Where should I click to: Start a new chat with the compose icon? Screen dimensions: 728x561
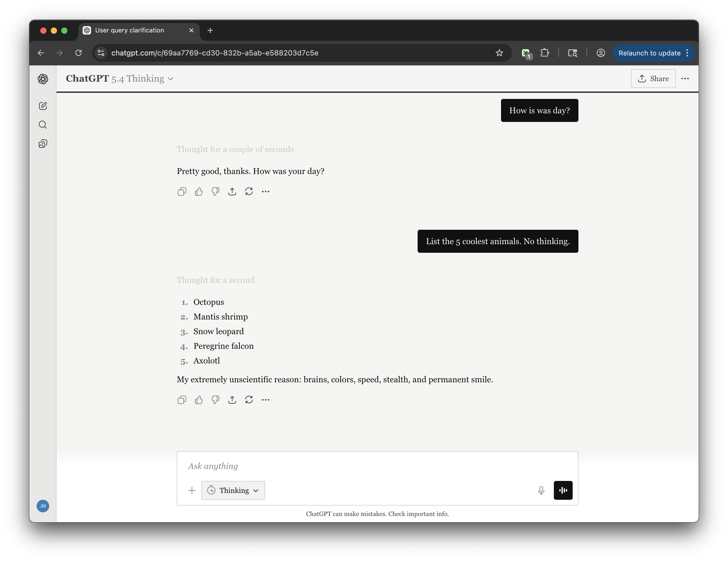point(43,106)
